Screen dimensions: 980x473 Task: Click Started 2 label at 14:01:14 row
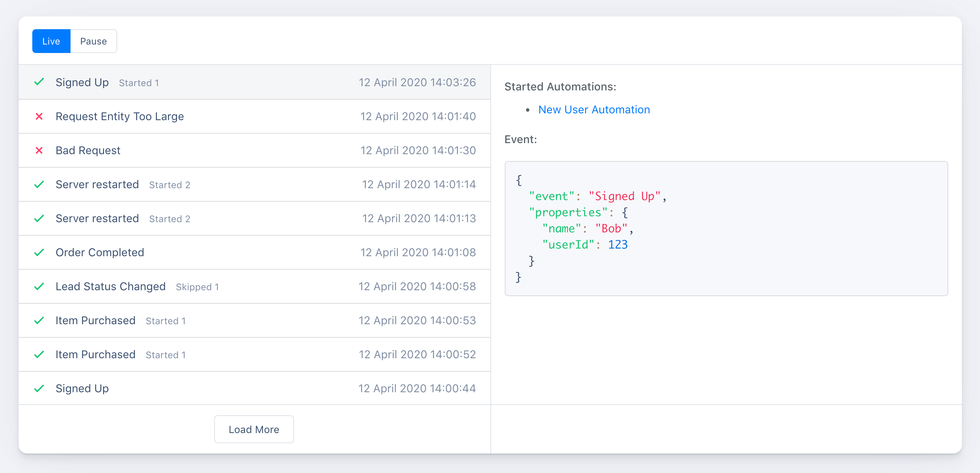click(170, 185)
